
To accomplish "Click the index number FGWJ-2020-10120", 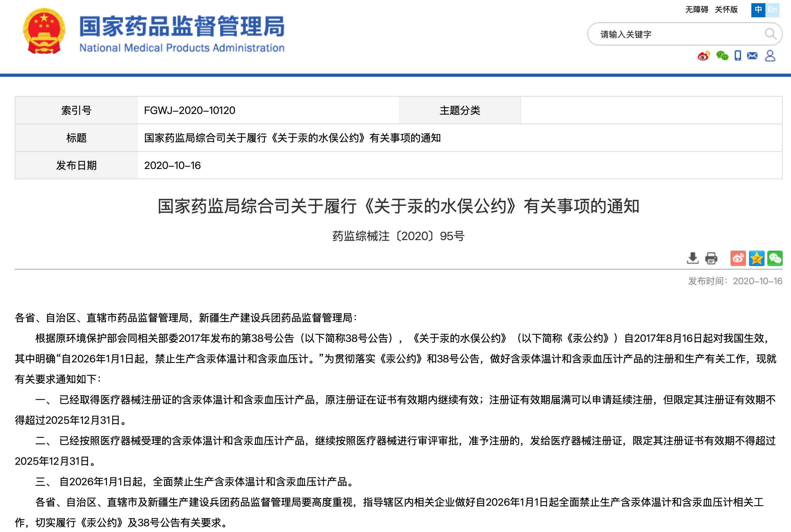I will (189, 110).
